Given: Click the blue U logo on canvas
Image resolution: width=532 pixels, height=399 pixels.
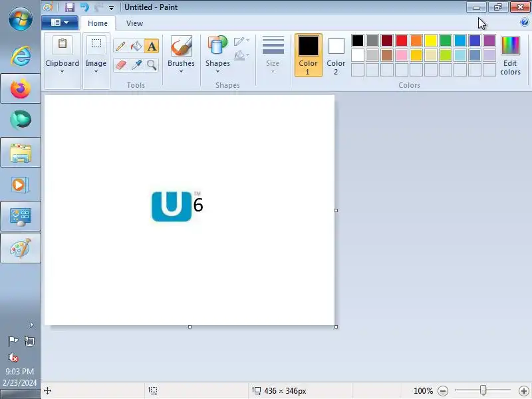Looking at the screenshot, I should (x=172, y=206).
